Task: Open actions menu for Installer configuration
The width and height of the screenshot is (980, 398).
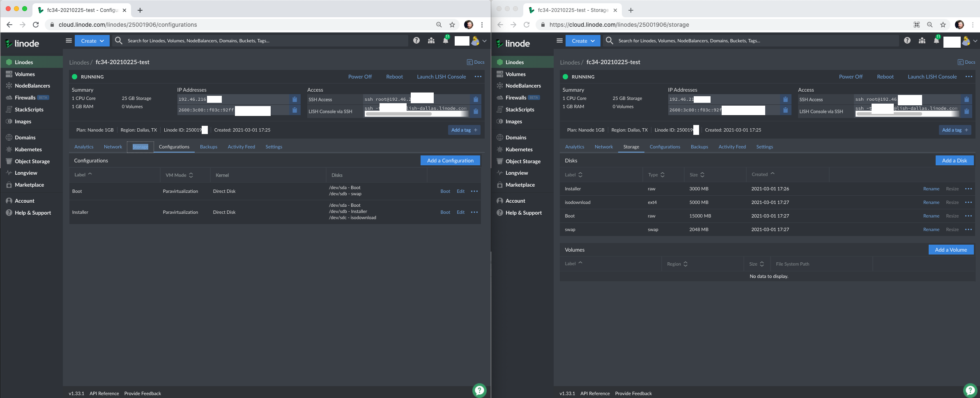Action: tap(474, 212)
